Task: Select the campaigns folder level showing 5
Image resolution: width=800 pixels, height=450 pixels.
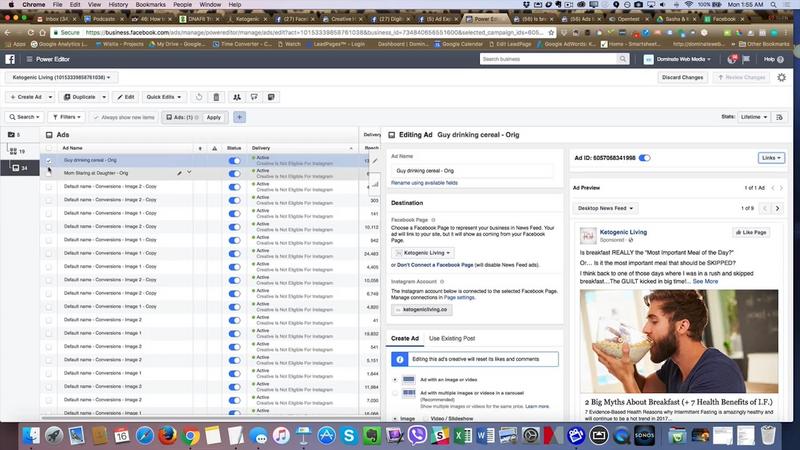Action: pyautogui.click(x=14, y=135)
